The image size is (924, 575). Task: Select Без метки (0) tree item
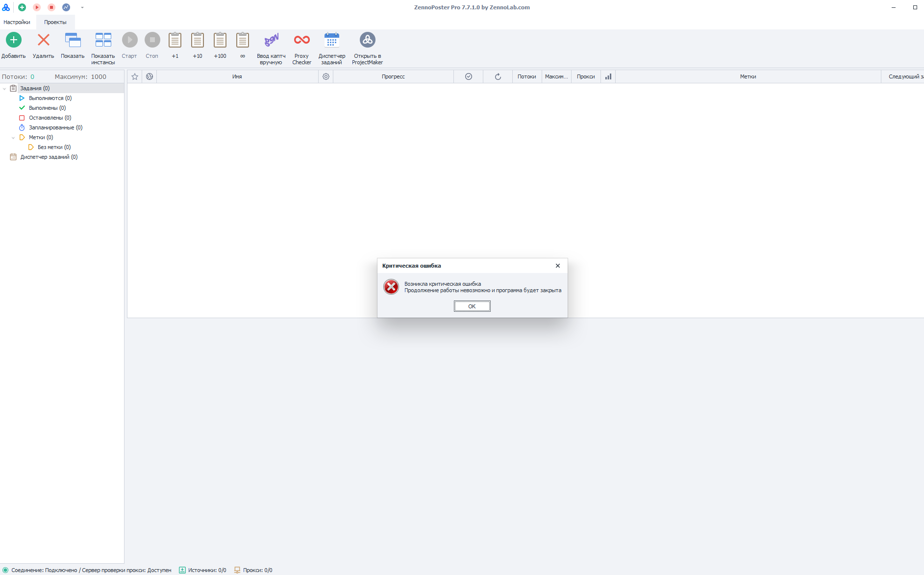[54, 147]
